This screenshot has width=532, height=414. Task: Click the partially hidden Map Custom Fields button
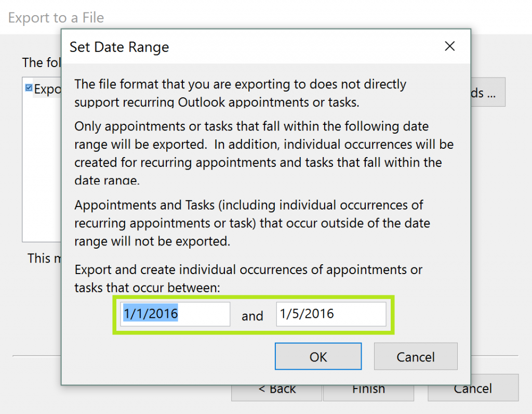(x=487, y=93)
